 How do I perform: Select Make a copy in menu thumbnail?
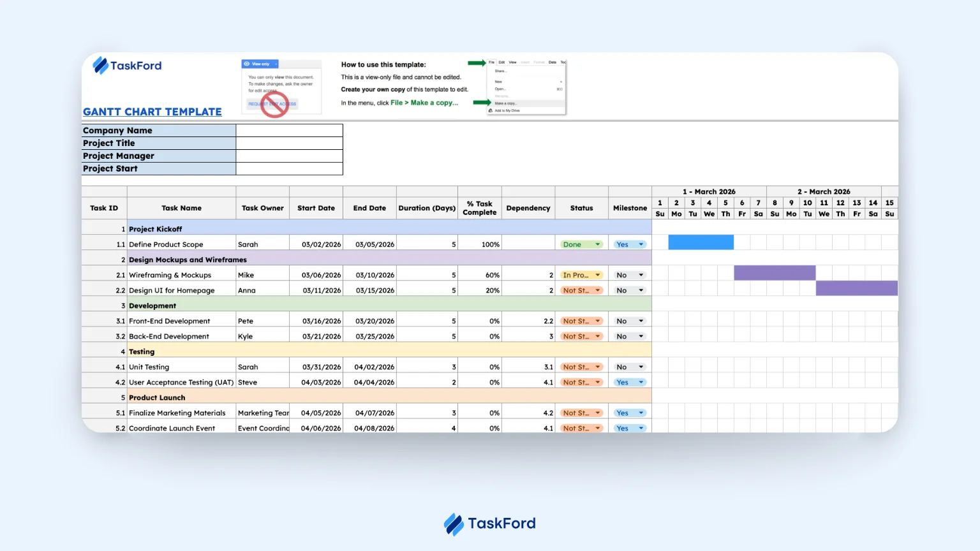click(506, 103)
